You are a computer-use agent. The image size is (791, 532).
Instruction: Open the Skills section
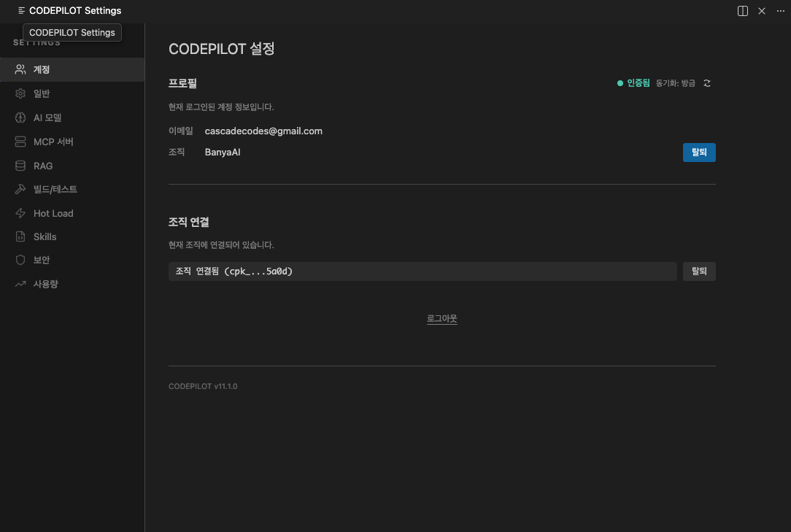[x=72, y=236]
